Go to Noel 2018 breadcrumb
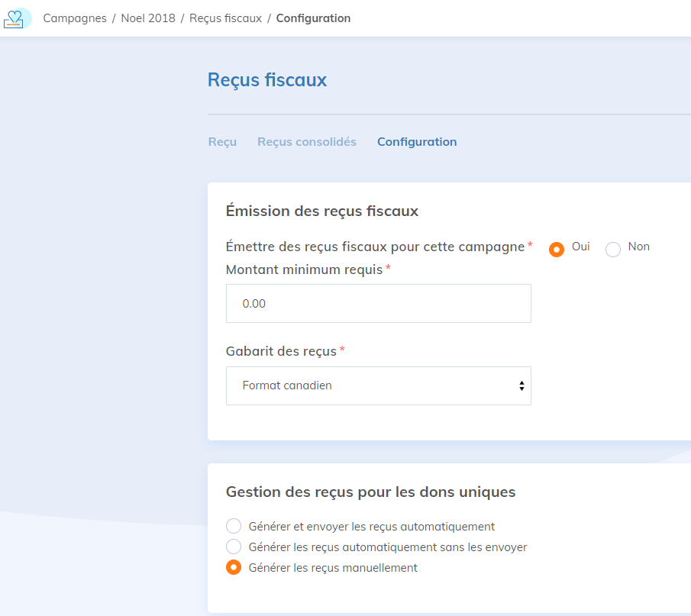The image size is (691, 616). click(148, 18)
